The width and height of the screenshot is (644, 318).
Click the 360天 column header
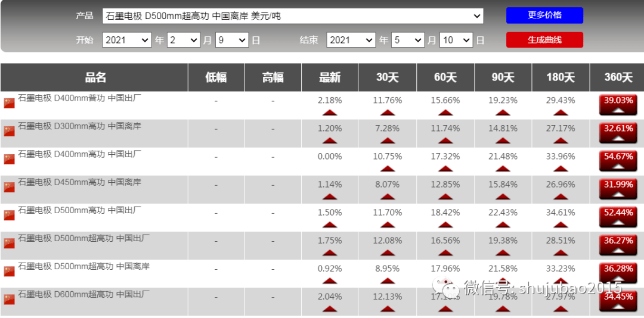(x=618, y=77)
